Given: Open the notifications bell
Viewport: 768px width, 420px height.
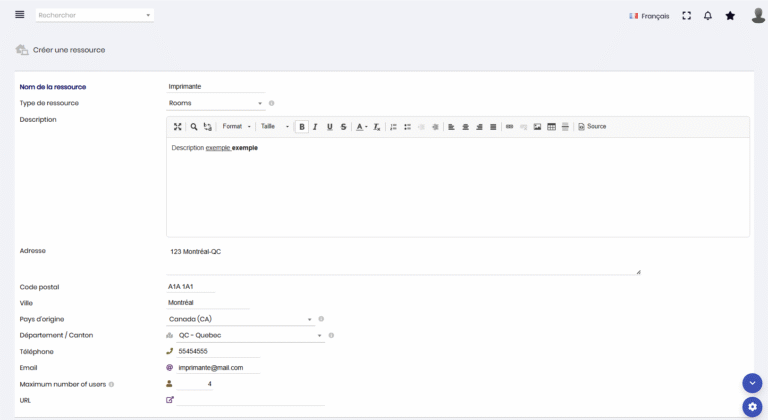Looking at the screenshot, I should [708, 16].
